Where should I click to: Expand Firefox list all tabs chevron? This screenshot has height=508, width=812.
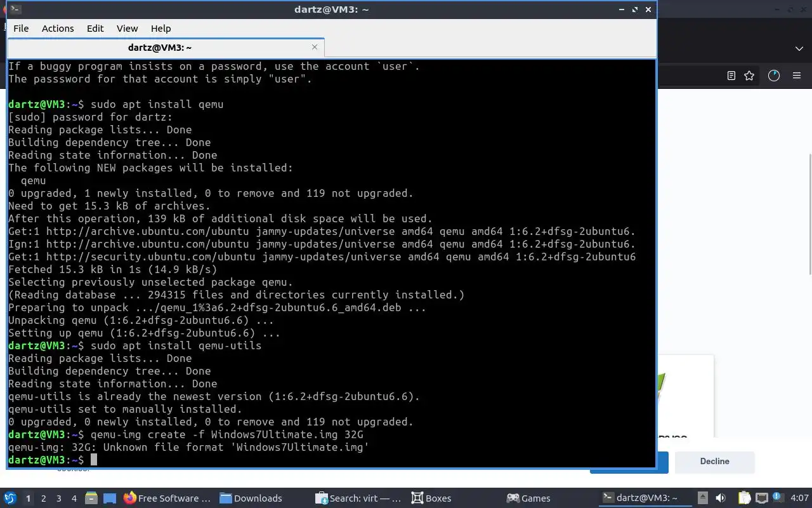pos(799,48)
